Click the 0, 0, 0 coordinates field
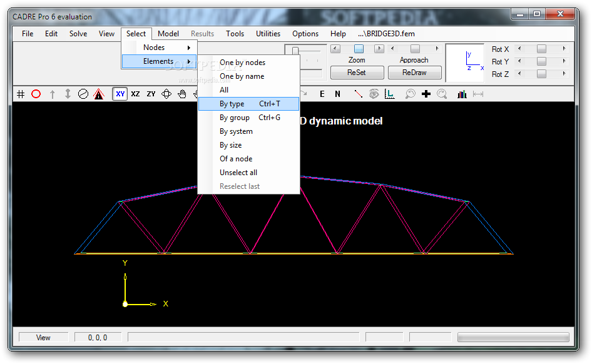This screenshot has height=364, width=592. click(98, 338)
